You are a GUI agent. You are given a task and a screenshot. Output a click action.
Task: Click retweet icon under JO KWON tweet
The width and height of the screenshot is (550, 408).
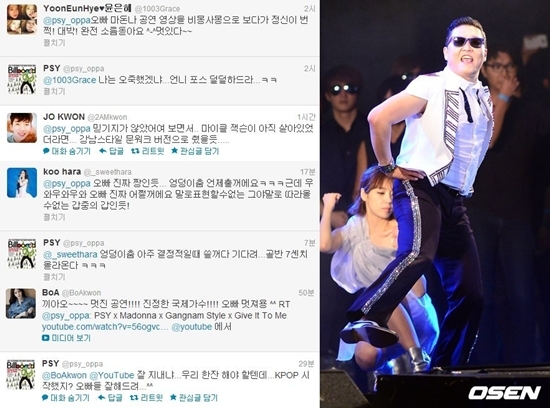click(x=135, y=151)
